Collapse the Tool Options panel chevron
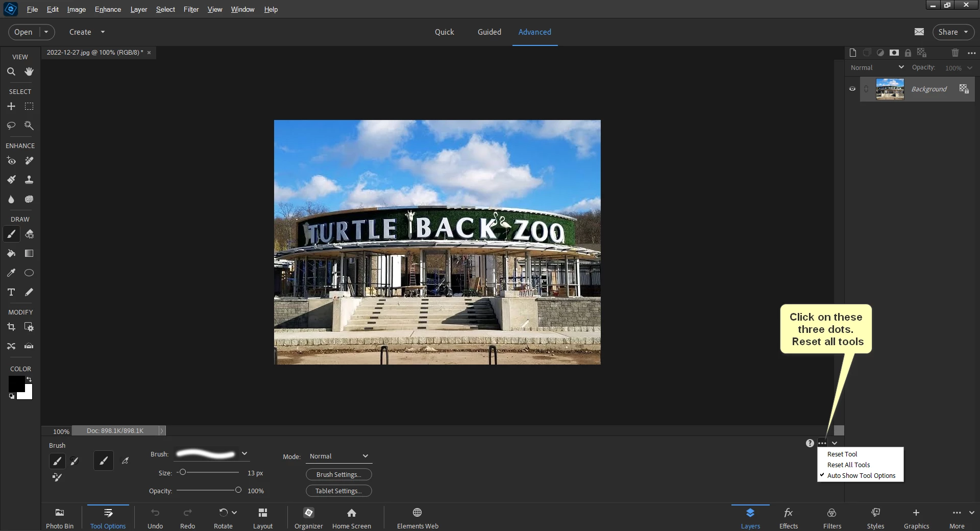The width and height of the screenshot is (980, 531). (x=835, y=443)
